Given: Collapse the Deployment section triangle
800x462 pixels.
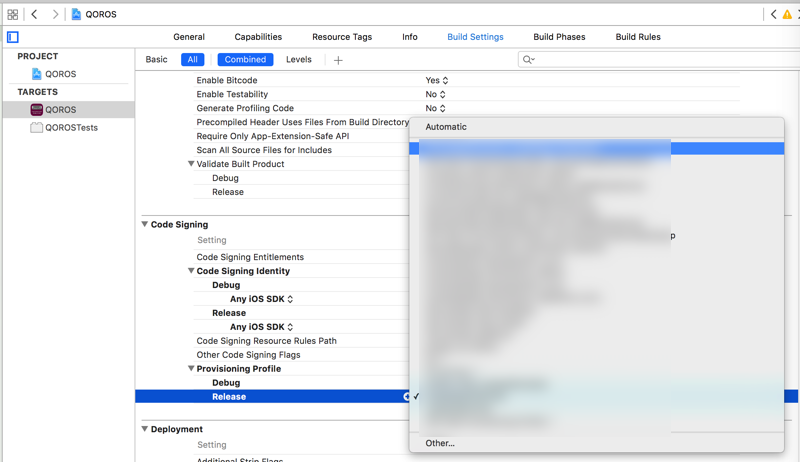Looking at the screenshot, I should point(145,429).
